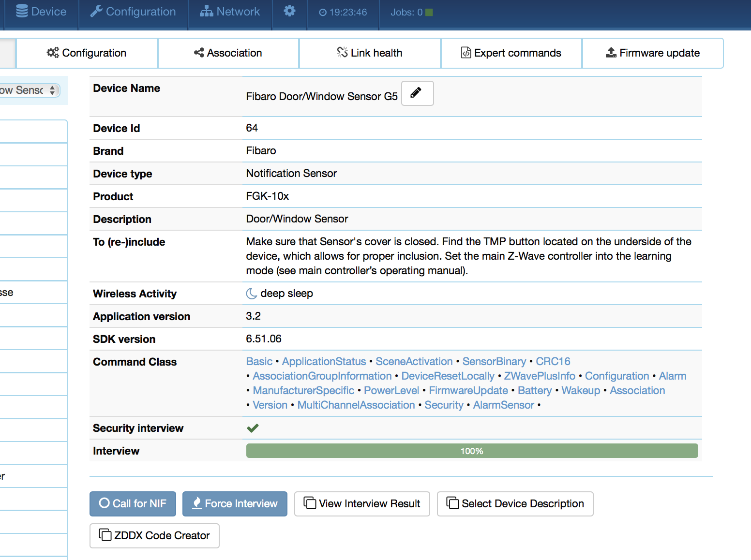This screenshot has width=751, height=560.
Task: Open the Alarm command class
Action: (673, 376)
